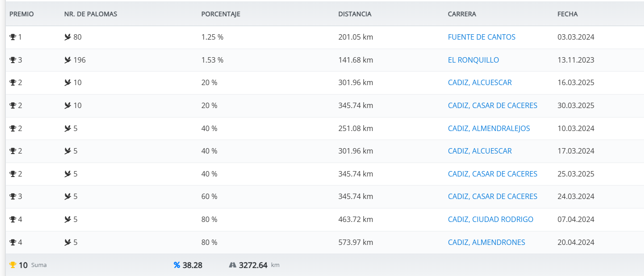644x276 pixels.
Task: Click the trophy icon in Ciudad Rodrigo row
Action: click(x=13, y=219)
